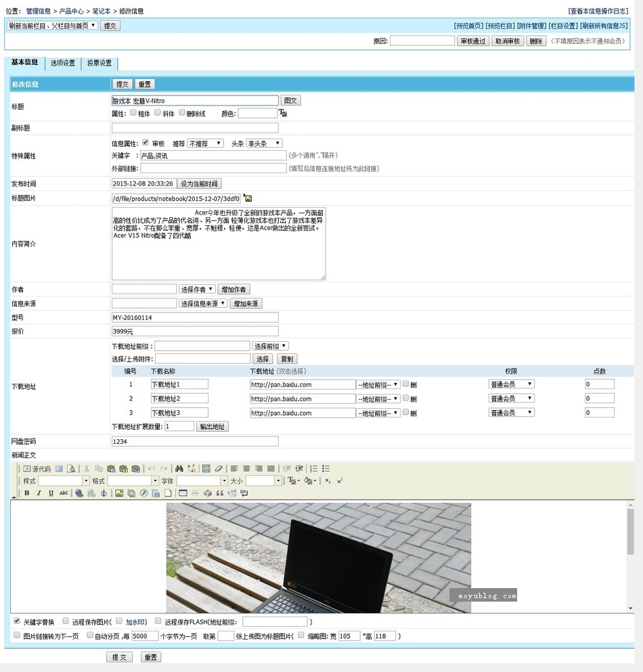Open the 选择前缀 dropdown
Viewport: 643px width, 672px height.
tap(271, 346)
